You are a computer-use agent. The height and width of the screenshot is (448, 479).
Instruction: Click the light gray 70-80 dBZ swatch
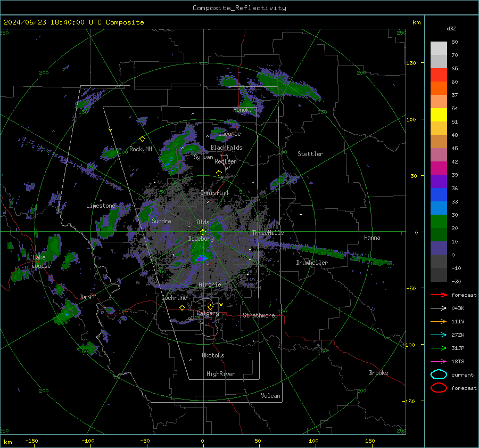coord(439,48)
